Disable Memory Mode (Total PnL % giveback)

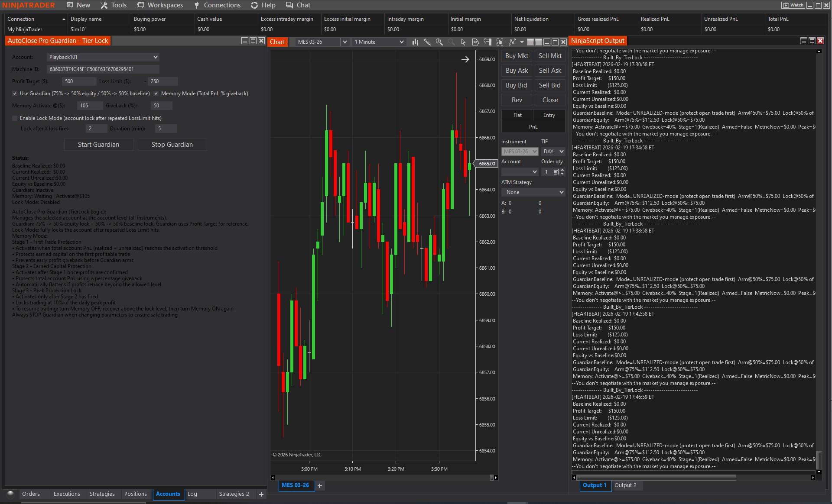(156, 93)
